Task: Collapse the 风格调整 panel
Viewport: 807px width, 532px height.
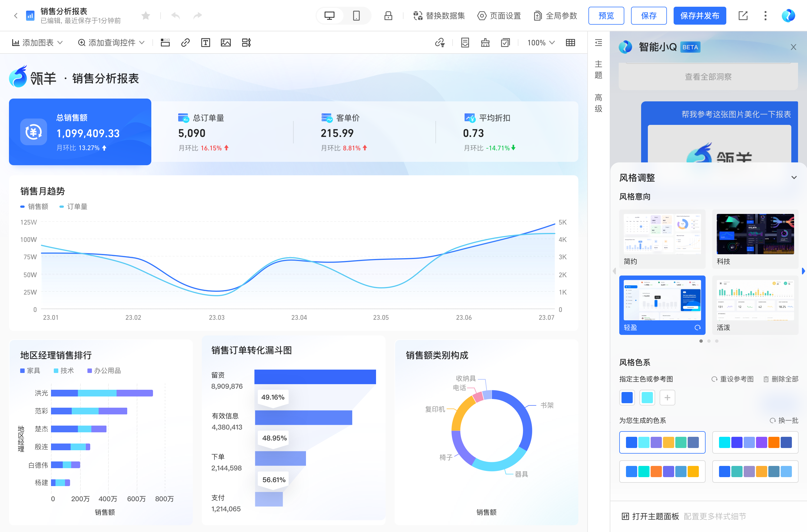Action: point(794,178)
